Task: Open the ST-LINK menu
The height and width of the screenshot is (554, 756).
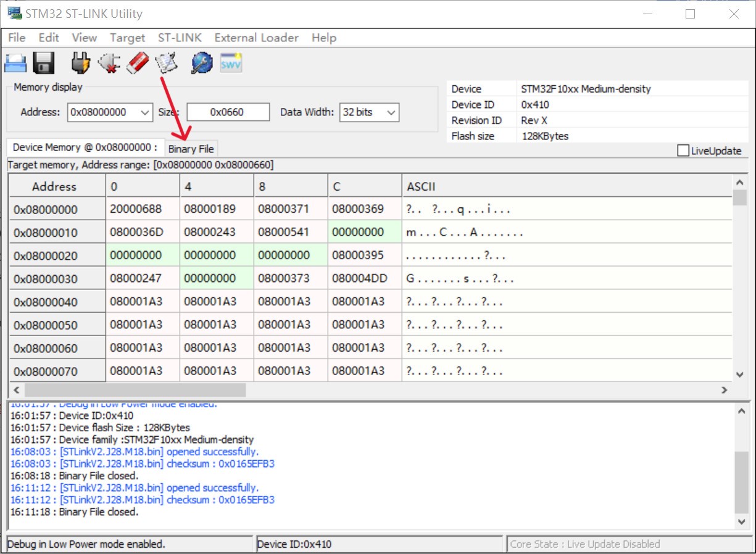Action: click(180, 38)
